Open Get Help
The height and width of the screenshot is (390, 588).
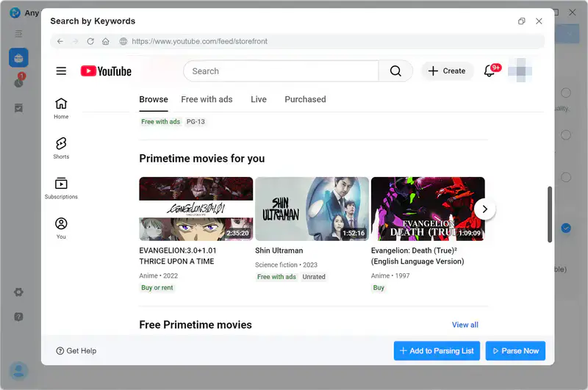(x=76, y=351)
